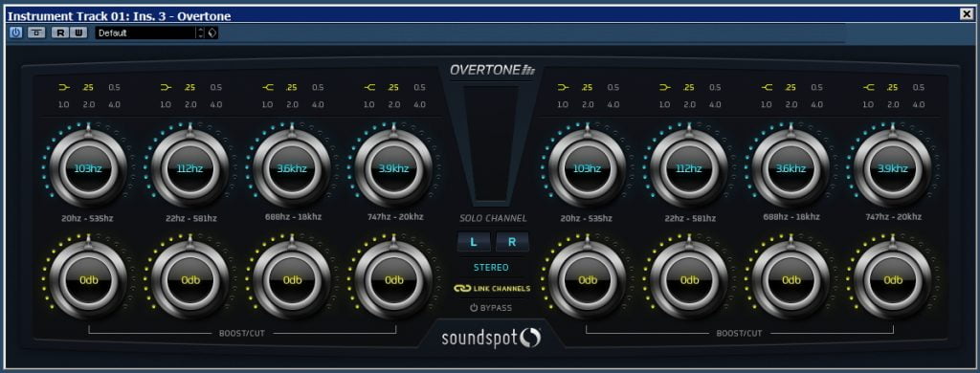Click the BYPASS power icon in the plugin
Screen dimensions: 980x373
pyautogui.click(x=474, y=308)
